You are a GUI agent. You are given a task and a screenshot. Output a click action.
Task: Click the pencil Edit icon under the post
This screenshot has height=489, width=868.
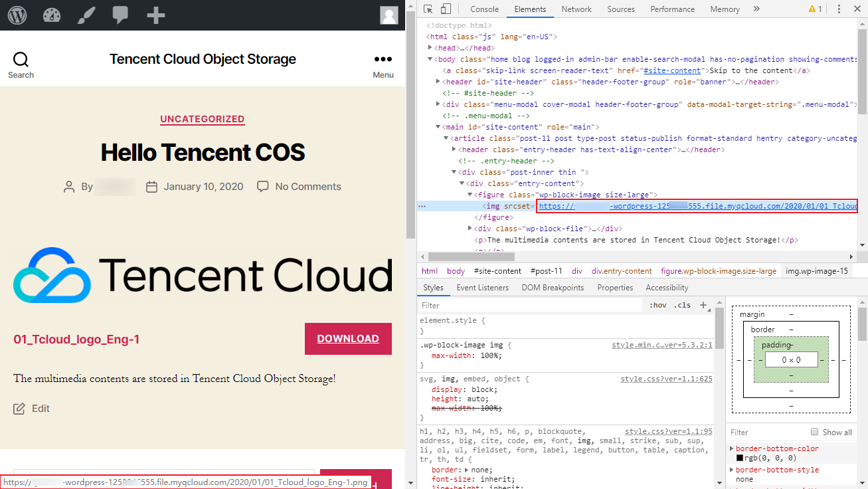tap(19, 408)
